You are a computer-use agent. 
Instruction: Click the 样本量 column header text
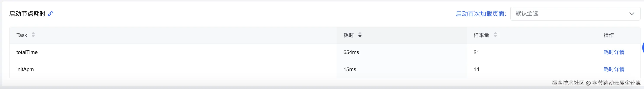coord(481,35)
